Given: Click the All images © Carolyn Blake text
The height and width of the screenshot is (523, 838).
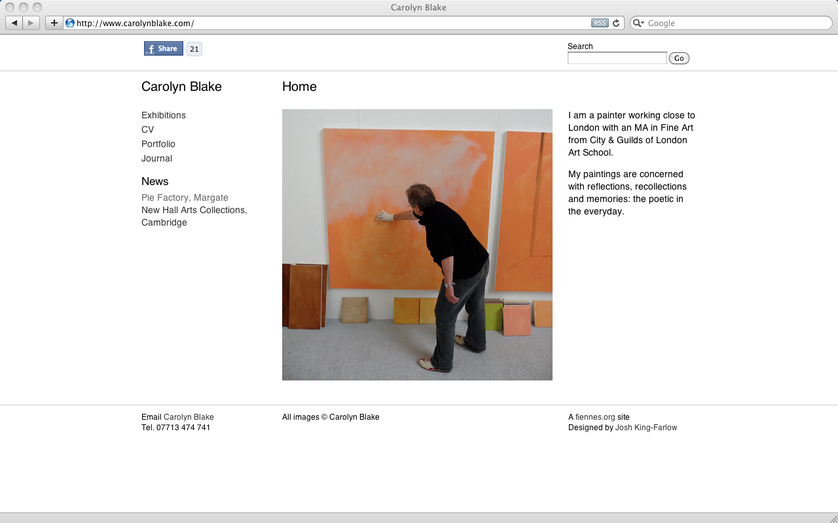Looking at the screenshot, I should pos(331,417).
